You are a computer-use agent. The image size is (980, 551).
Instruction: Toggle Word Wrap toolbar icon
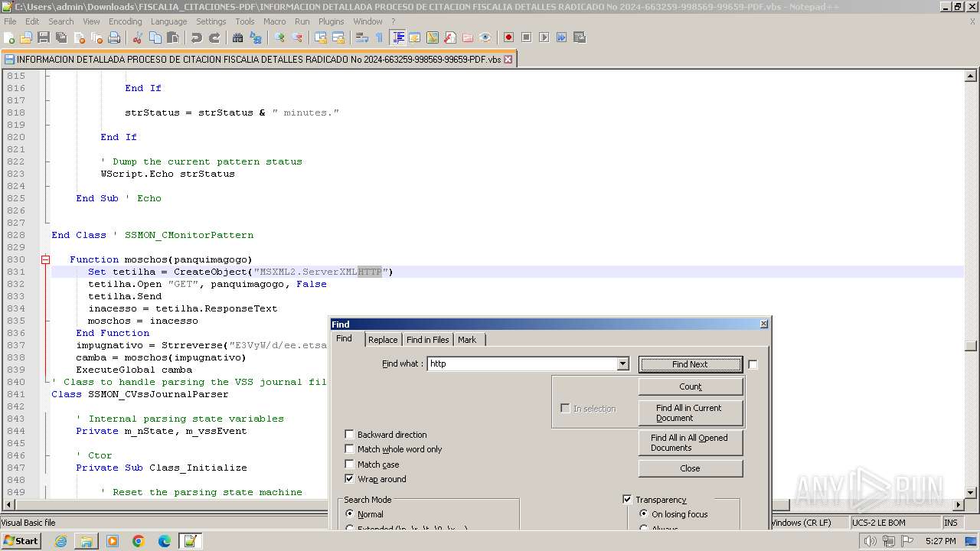pyautogui.click(x=362, y=37)
